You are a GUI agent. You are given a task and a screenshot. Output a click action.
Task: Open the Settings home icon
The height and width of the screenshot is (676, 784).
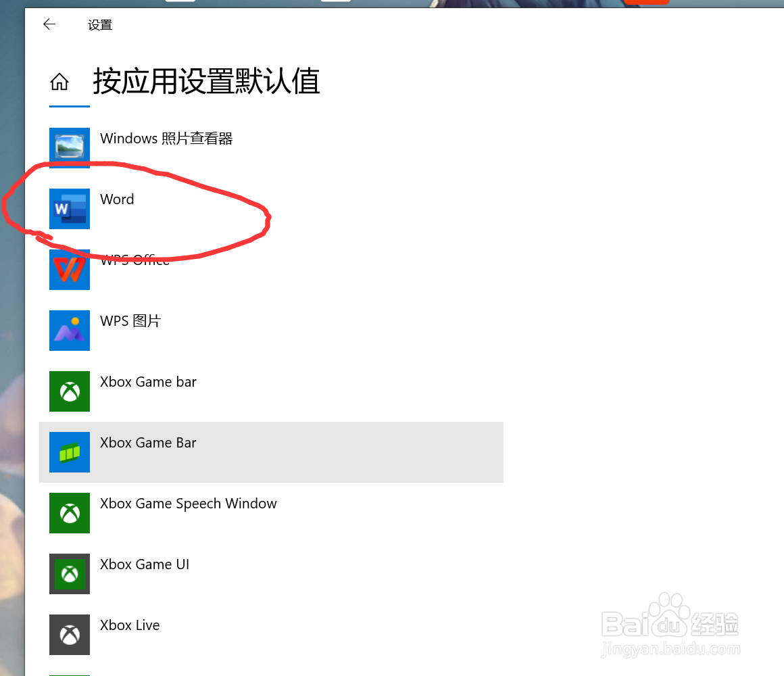[x=59, y=82]
